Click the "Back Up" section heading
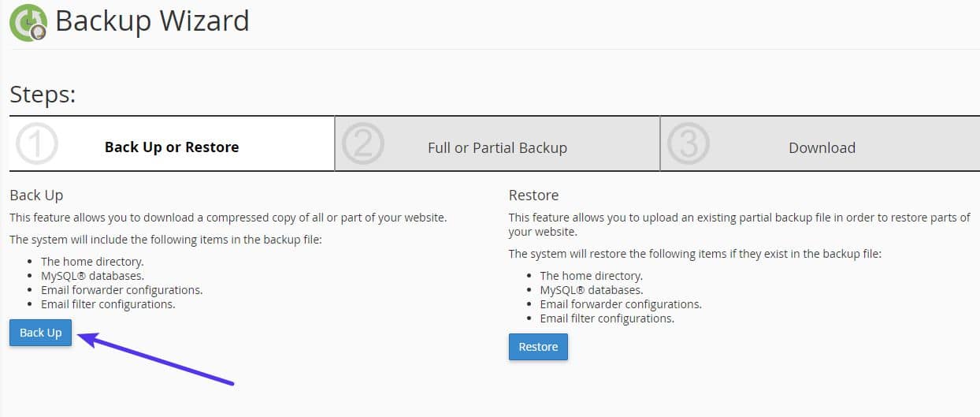 [x=36, y=195]
